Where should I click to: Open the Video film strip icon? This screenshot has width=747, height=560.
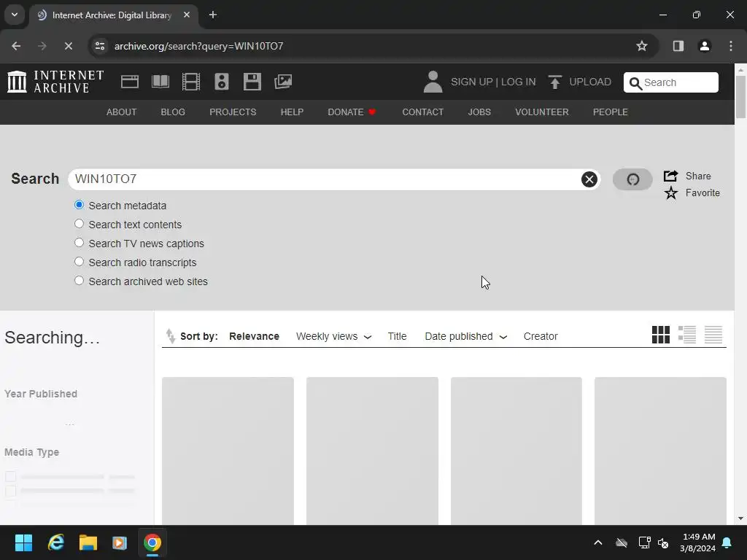[191, 82]
